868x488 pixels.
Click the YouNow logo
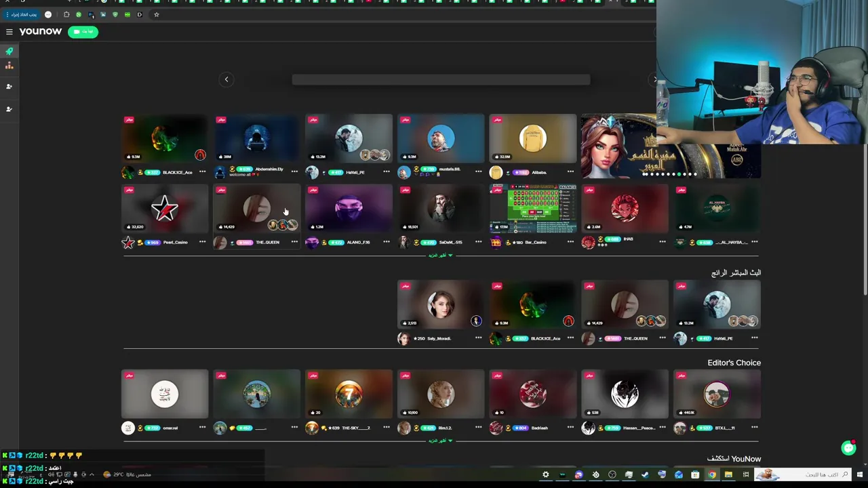pos(41,31)
